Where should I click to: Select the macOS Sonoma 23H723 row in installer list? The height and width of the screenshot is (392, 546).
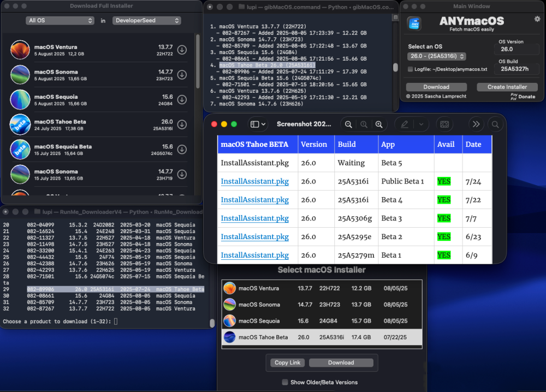(322, 305)
